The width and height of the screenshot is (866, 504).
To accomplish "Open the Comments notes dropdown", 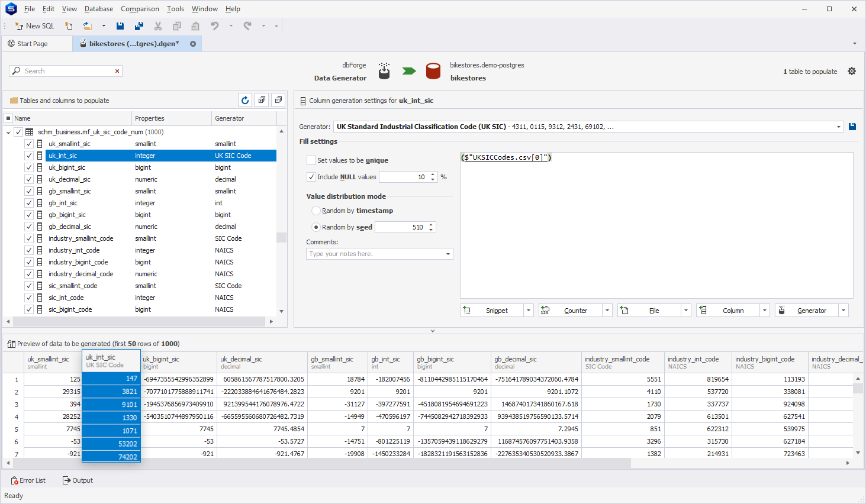I will pos(448,254).
